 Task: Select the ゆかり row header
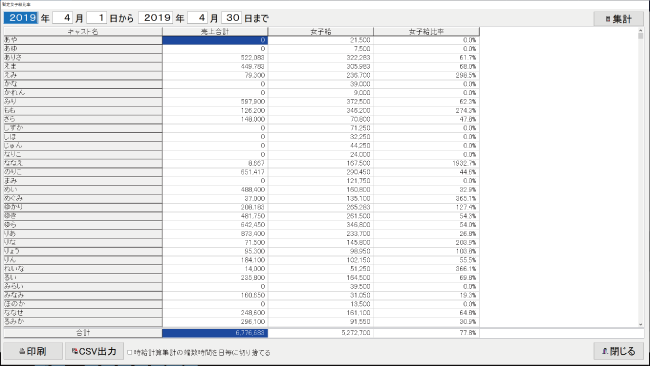[x=83, y=207]
